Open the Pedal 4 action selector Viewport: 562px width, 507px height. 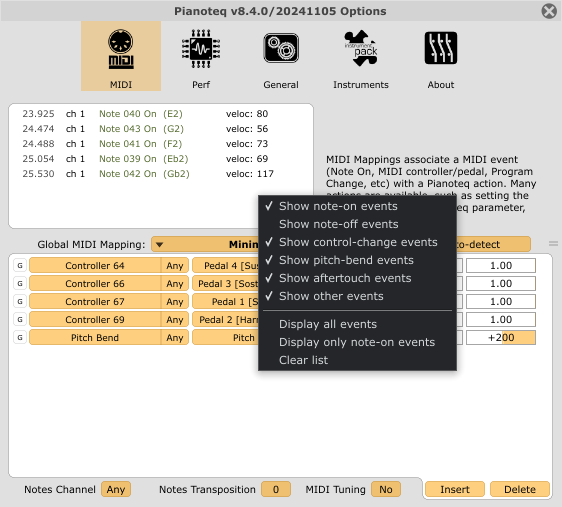225,266
